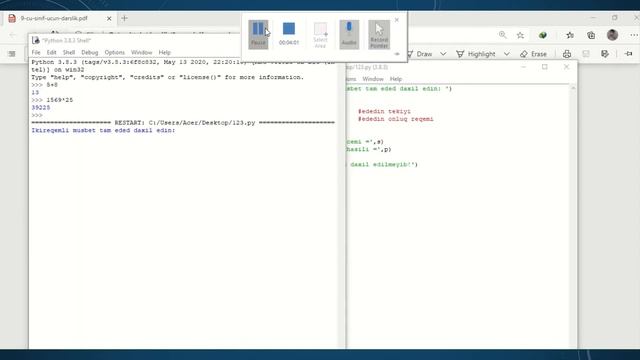Click the '#ededin tekiyi' comment in editor
640x360 pixels.
coord(384,111)
